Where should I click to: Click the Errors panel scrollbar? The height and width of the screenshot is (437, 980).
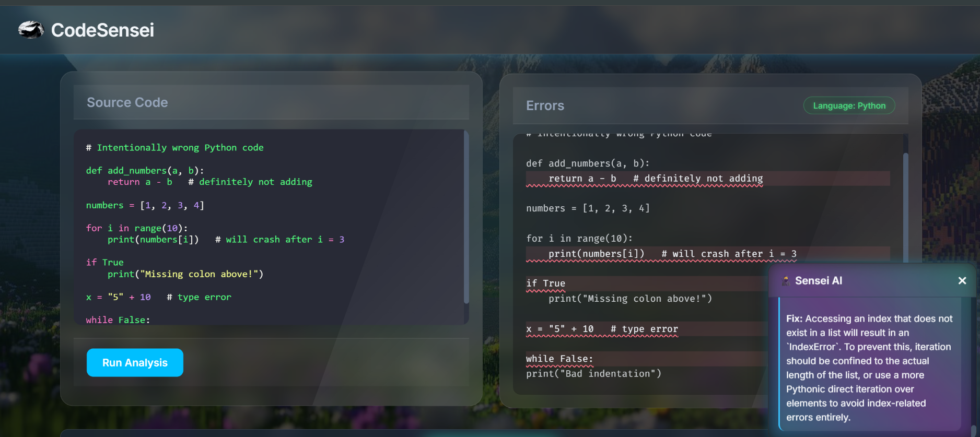[x=905, y=209]
